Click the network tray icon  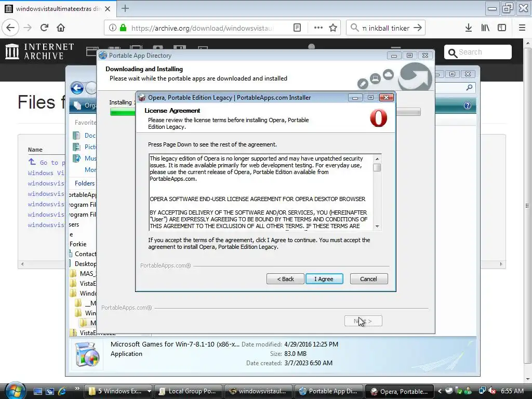point(482,391)
